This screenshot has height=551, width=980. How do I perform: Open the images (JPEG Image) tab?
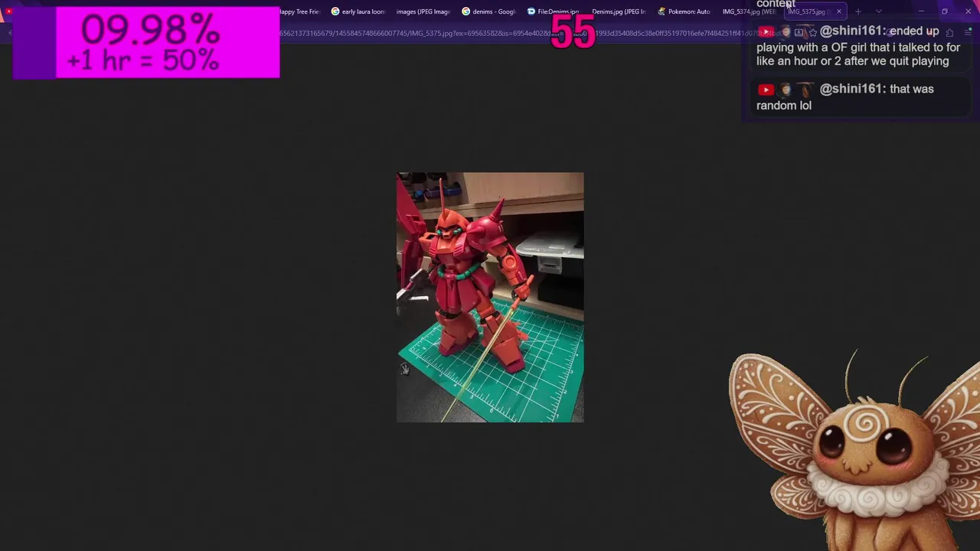[x=423, y=11]
